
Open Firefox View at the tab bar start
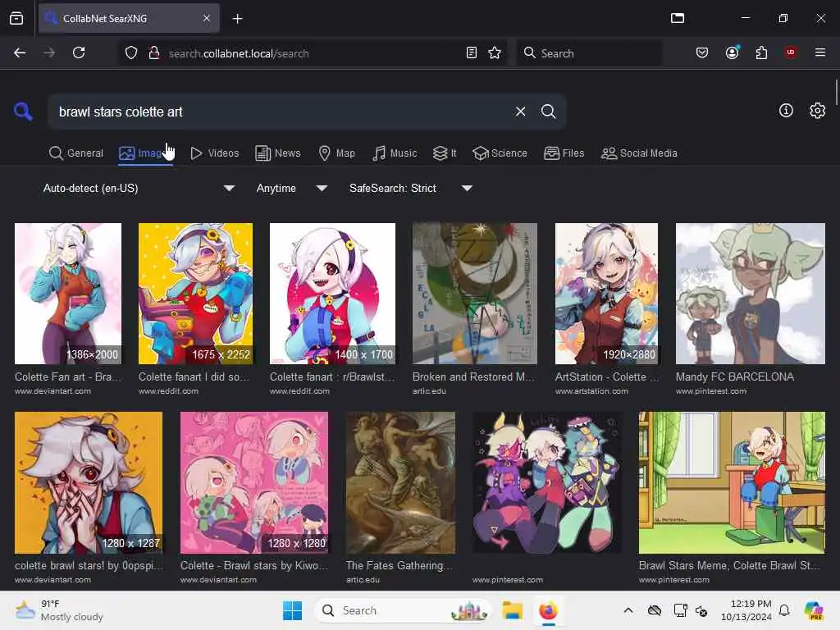pyautogui.click(x=16, y=19)
